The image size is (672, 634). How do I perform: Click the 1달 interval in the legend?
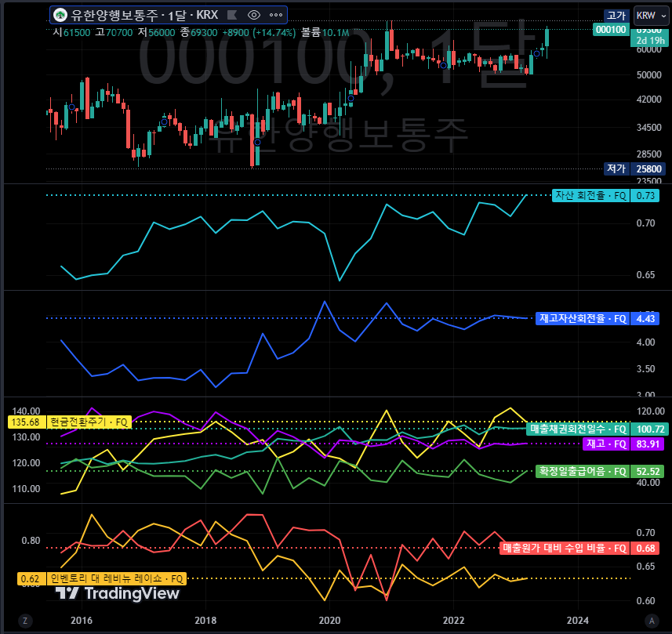point(176,16)
